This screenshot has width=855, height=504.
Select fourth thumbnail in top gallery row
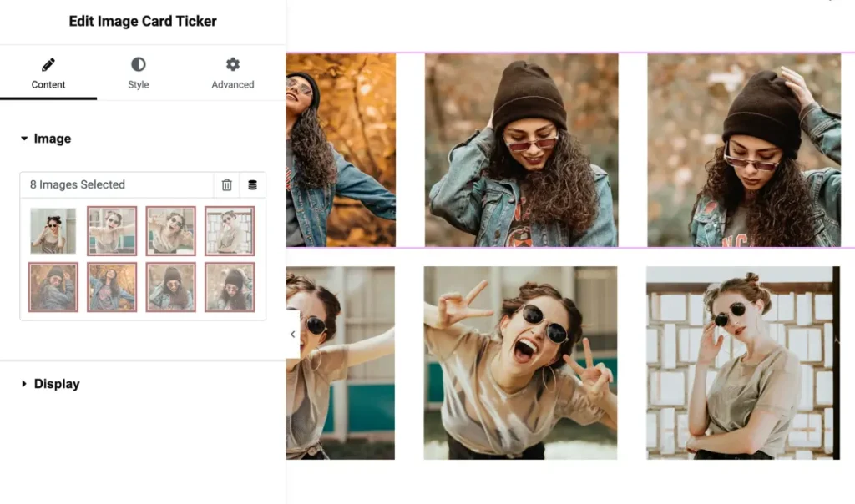coord(230,231)
